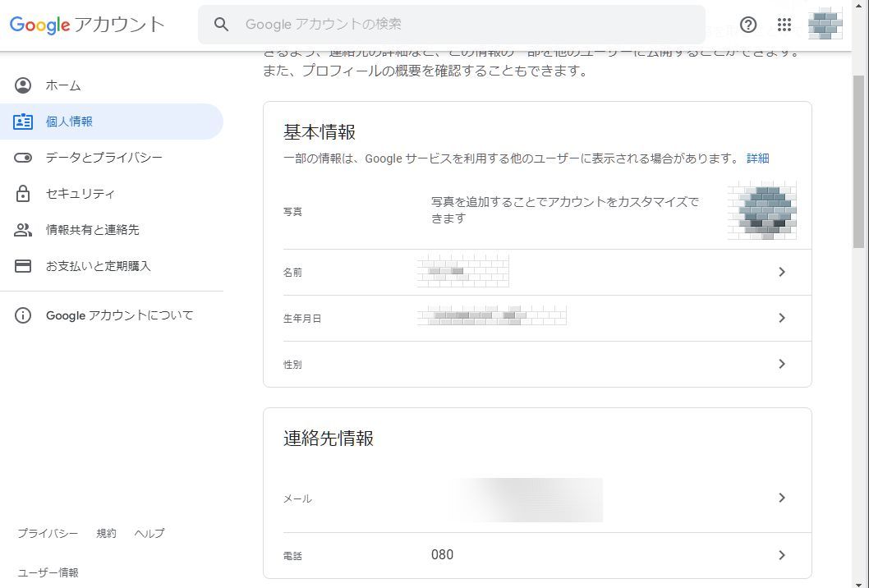869x588 pixels.
Task: Click the セキュリティ lock icon
Action: click(23, 194)
